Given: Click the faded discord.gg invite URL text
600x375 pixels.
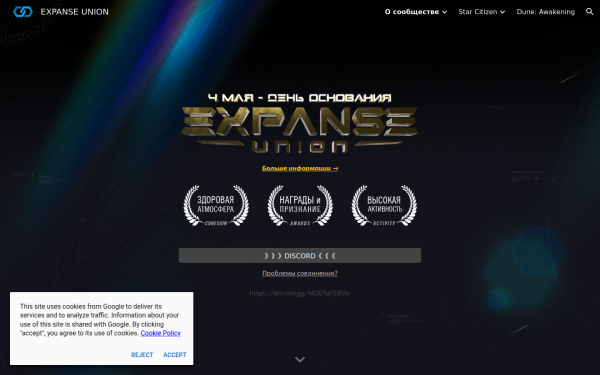Looking at the screenshot, I should coord(299,293).
